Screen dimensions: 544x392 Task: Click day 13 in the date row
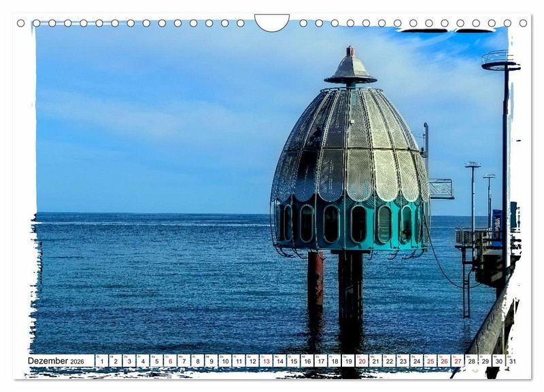point(266,361)
